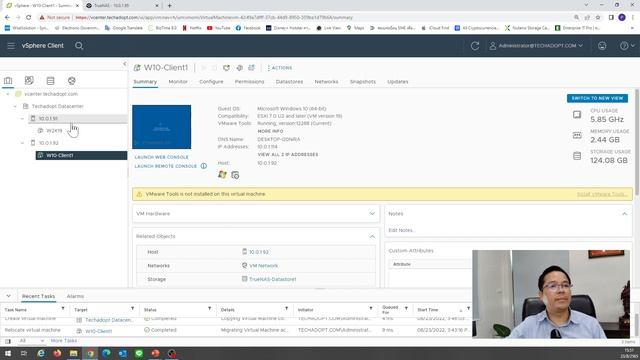Switch to Hosts and Clusters inventory view
This screenshot has width=640, height=360.
(x=8, y=80)
